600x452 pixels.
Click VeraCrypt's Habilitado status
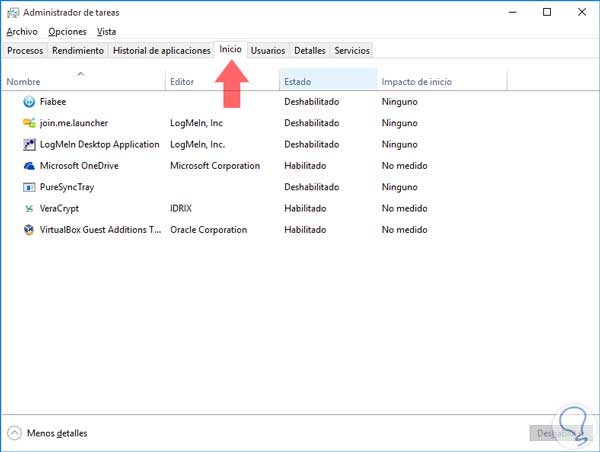(x=305, y=209)
